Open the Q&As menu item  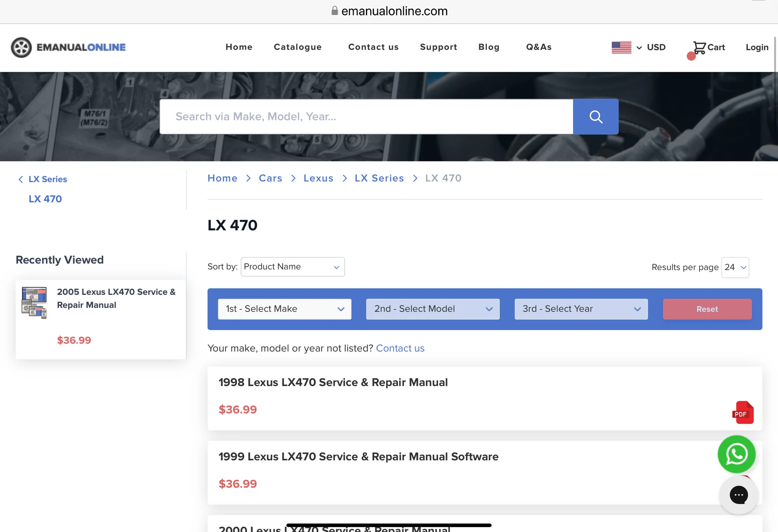(539, 47)
